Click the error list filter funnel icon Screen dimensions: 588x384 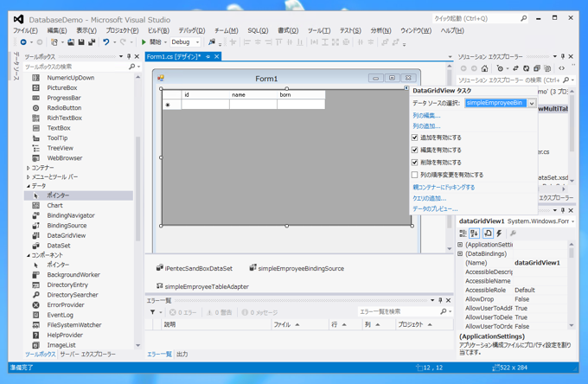[153, 312]
